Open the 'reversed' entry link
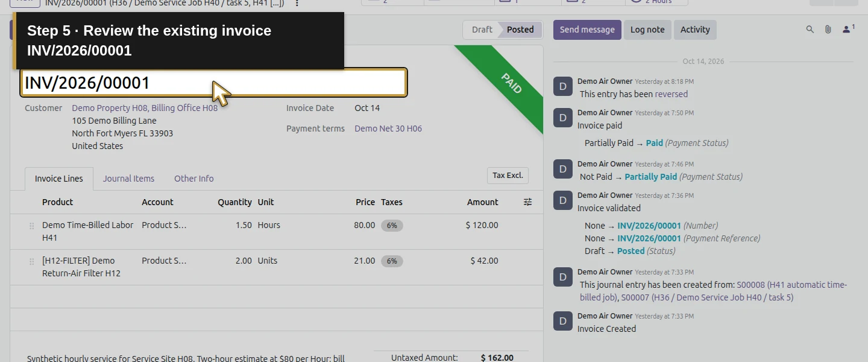Viewport: 868px width, 362px height. 671,94
